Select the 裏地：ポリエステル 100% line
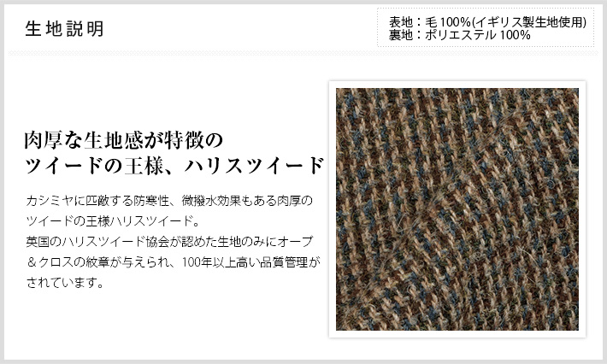 point(459,35)
